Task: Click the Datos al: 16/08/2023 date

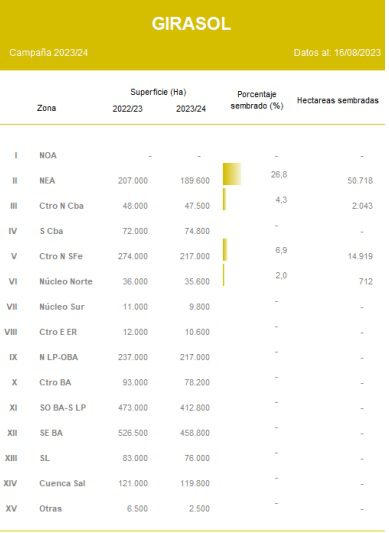Action: (337, 53)
